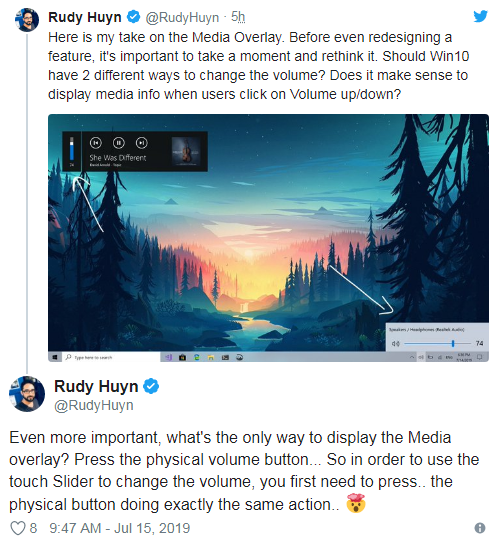Launch Edge browser from the taskbar
The image size is (499, 549).
[197, 357]
